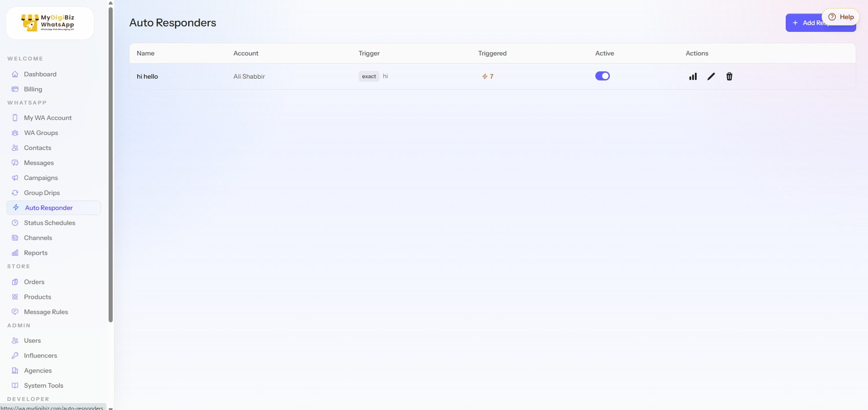Toggle the hi hello responder active switch
The width and height of the screenshot is (868, 410).
(602, 76)
